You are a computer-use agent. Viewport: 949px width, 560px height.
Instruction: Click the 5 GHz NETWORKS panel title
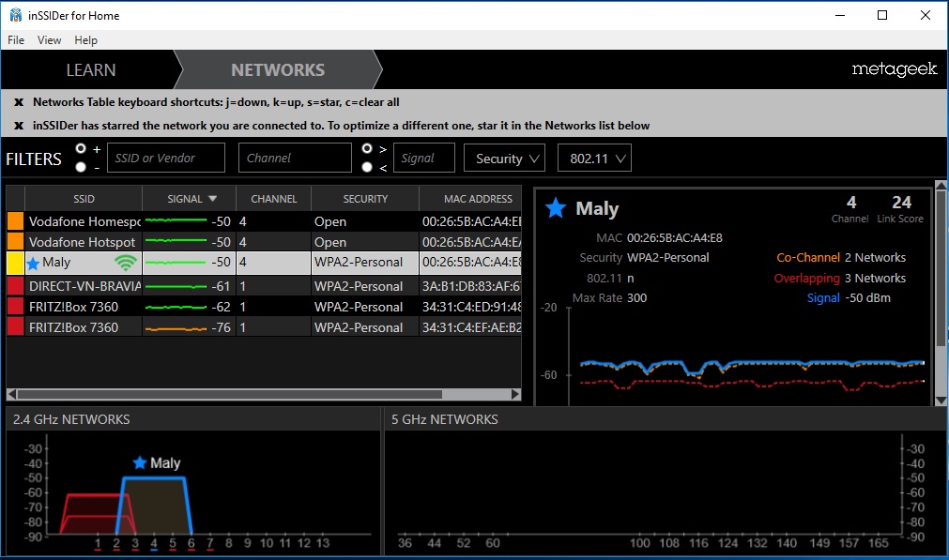pyautogui.click(x=445, y=419)
